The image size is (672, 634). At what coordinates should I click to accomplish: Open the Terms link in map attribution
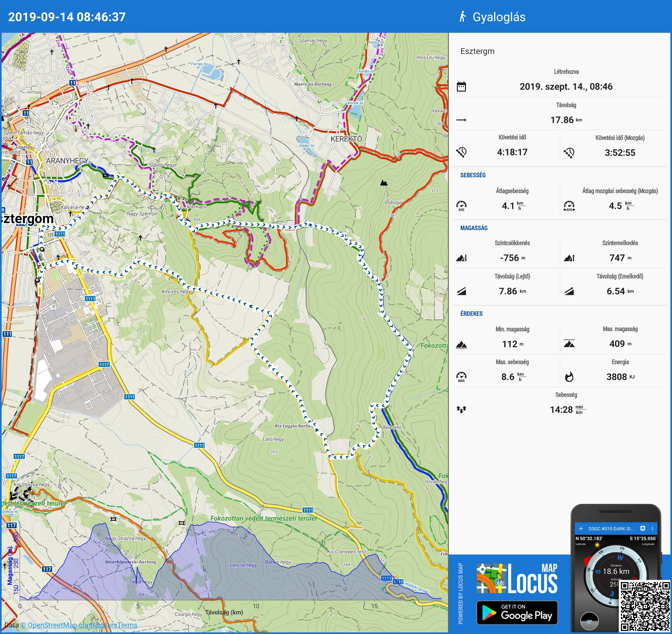127,625
